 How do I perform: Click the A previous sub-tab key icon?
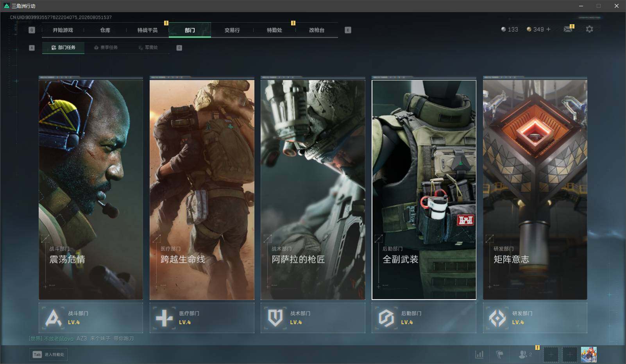[32, 48]
